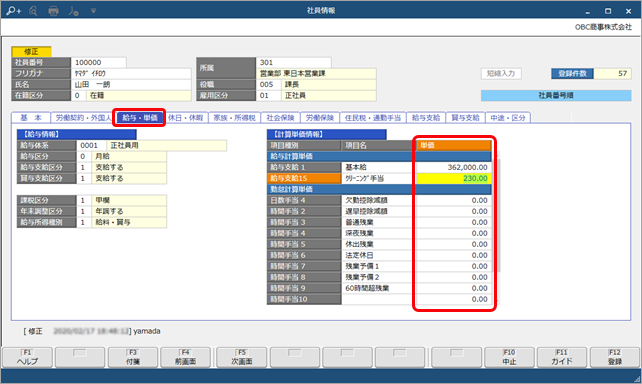Click the 年末調整区分 value 年調する
The image size is (642, 384).
[x=129, y=211]
